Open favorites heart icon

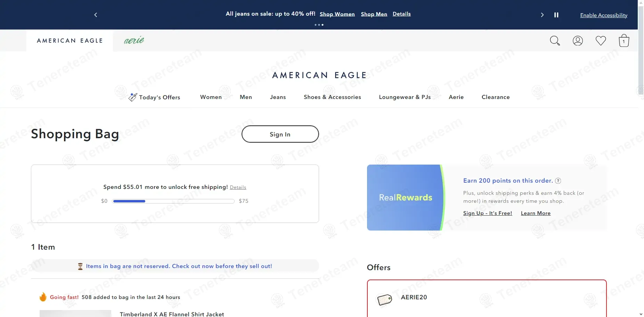coord(601,41)
